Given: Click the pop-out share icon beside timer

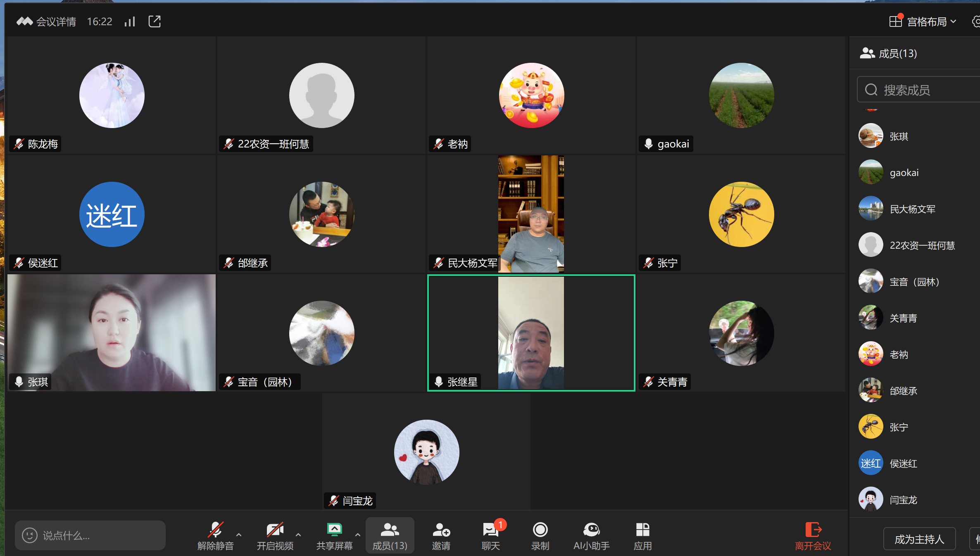Looking at the screenshot, I should pyautogui.click(x=155, y=21).
